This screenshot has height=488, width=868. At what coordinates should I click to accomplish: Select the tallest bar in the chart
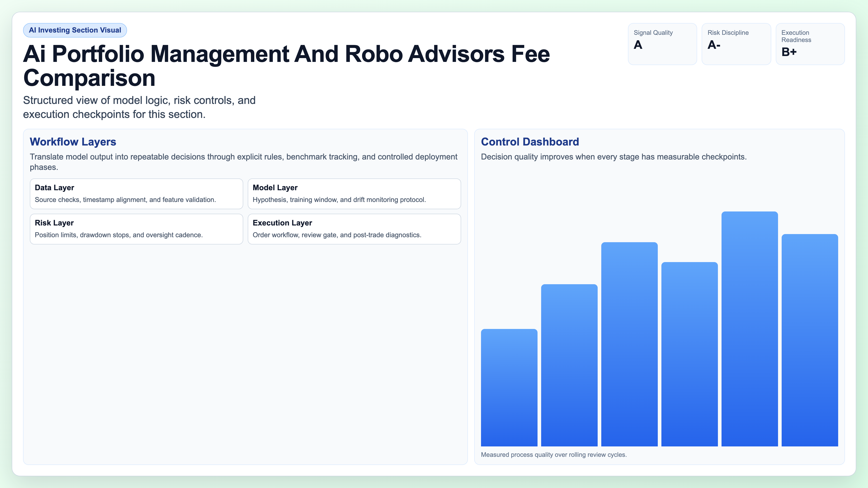click(749, 327)
